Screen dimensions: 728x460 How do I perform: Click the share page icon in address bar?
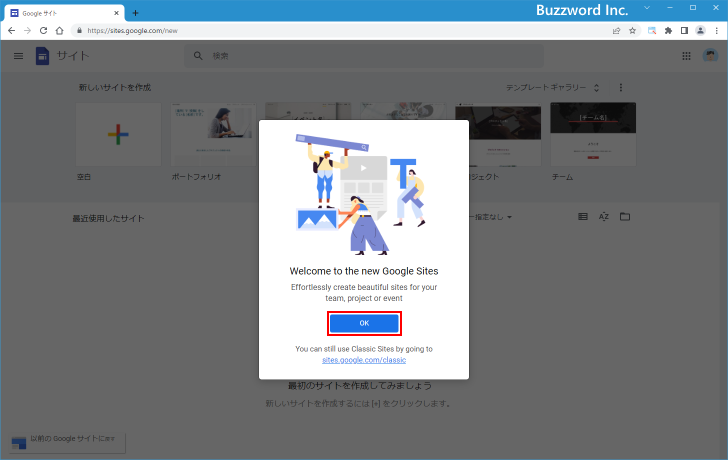tap(617, 31)
